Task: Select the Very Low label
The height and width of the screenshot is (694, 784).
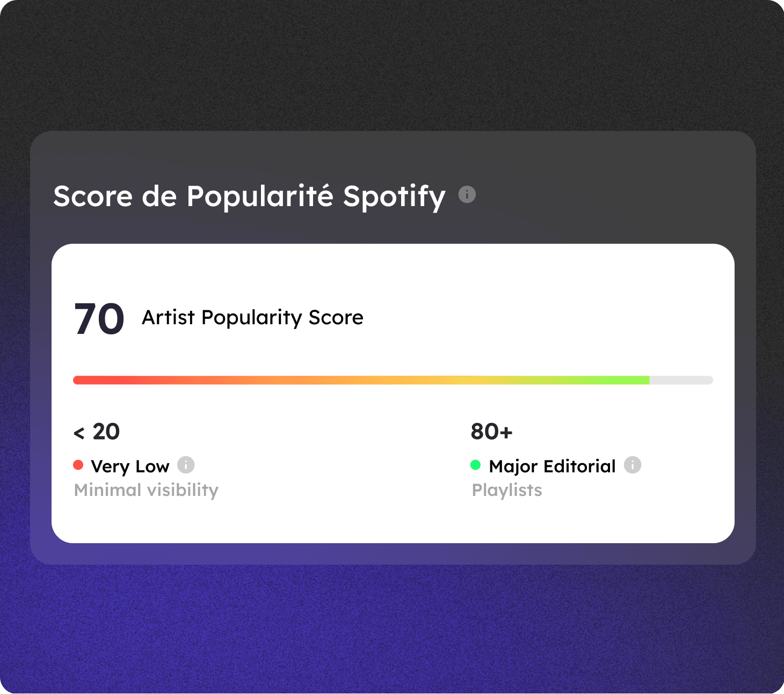Action: (130, 466)
